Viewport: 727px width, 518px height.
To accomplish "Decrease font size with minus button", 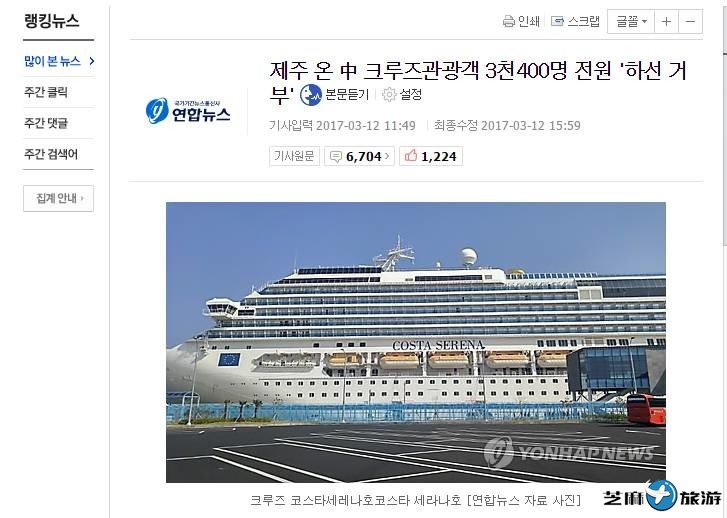I will [690, 21].
